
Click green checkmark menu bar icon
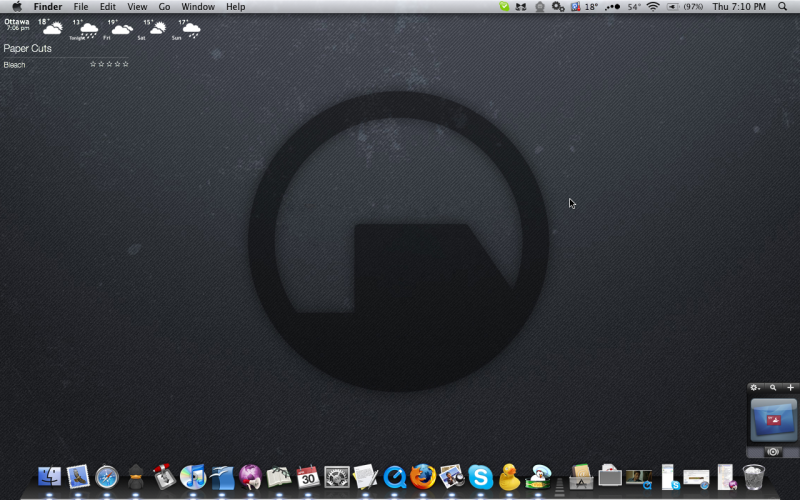pos(504,7)
